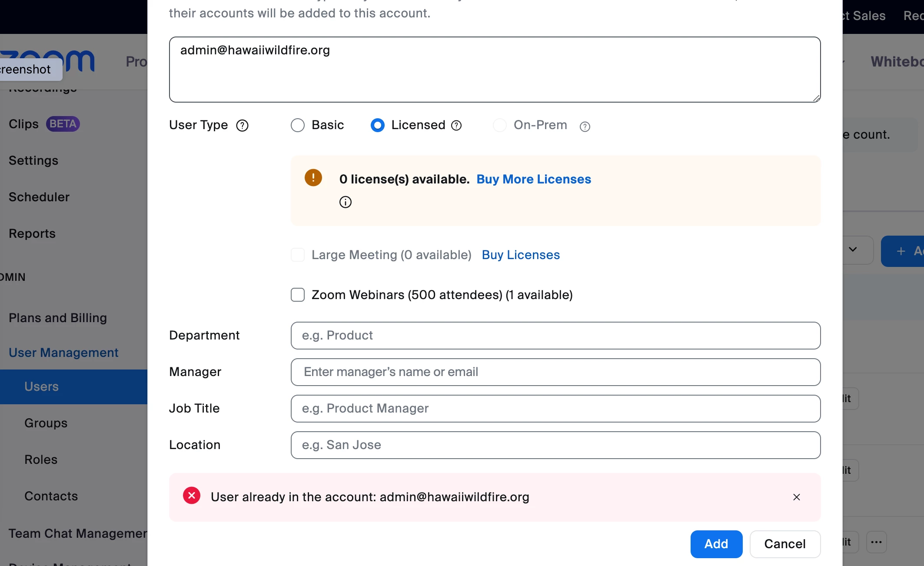Select the Licensed user type
924x566 pixels.
click(377, 125)
